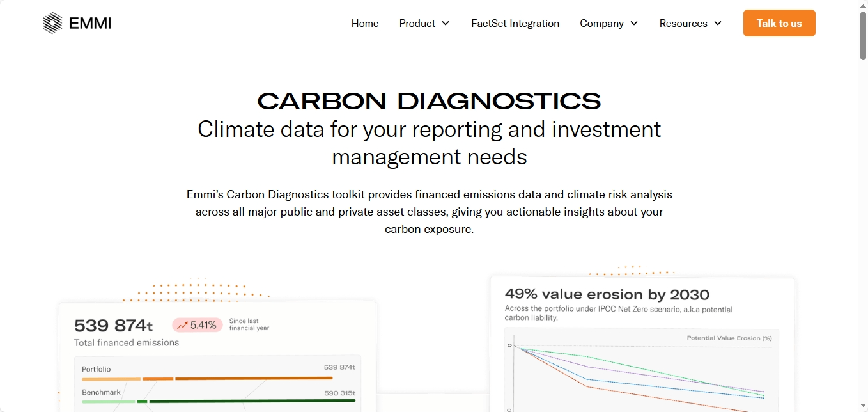Click the Since last financial year caption

248,324
